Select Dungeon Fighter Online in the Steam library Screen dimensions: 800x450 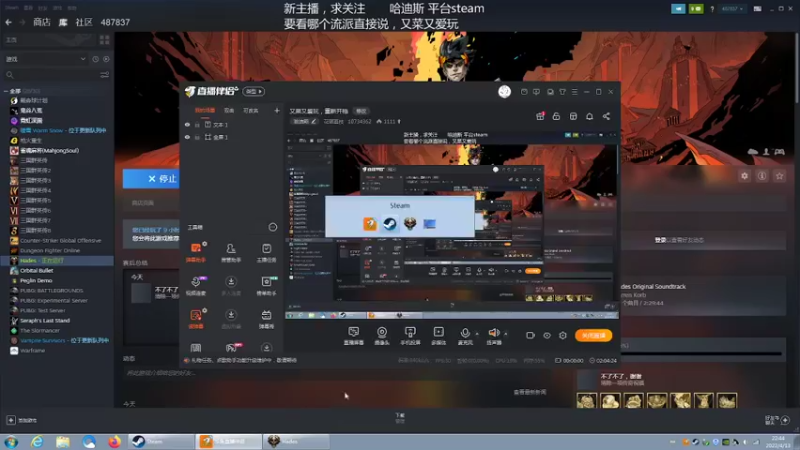(x=56, y=251)
